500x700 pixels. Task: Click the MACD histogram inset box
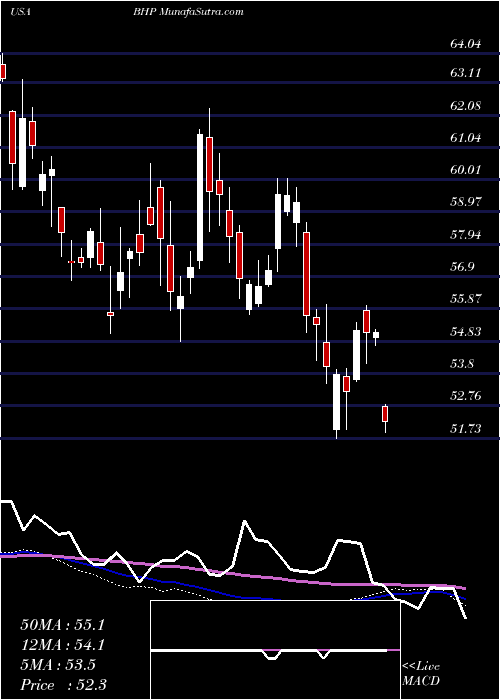(275, 650)
